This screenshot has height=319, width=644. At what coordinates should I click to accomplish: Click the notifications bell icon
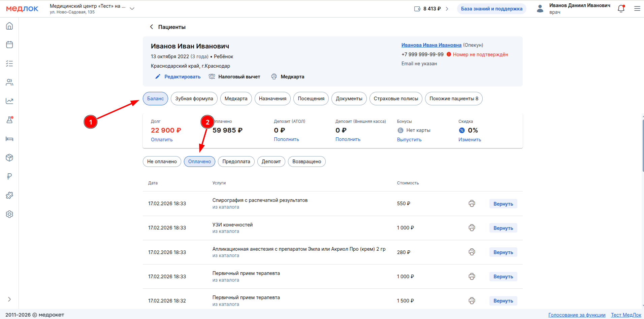click(x=621, y=9)
